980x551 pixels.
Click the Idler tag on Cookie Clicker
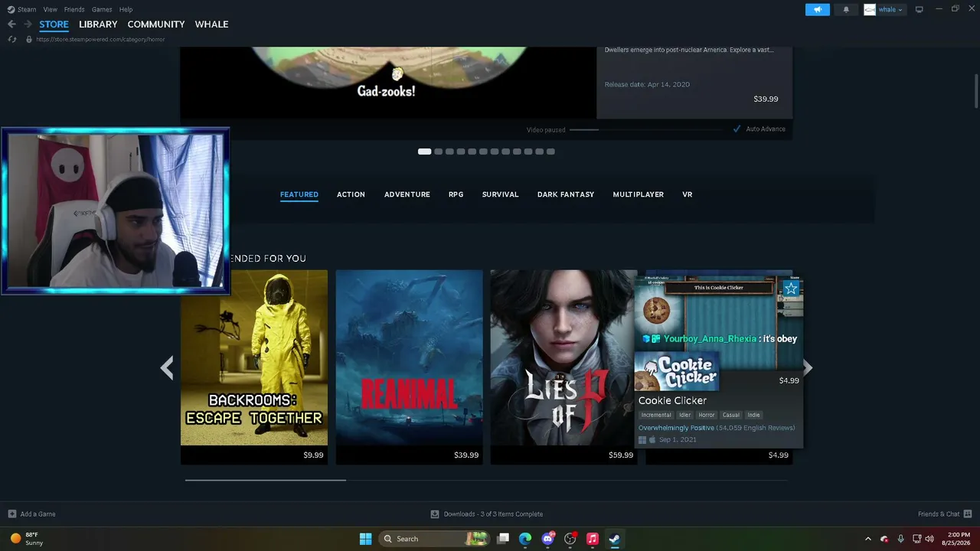tap(684, 415)
